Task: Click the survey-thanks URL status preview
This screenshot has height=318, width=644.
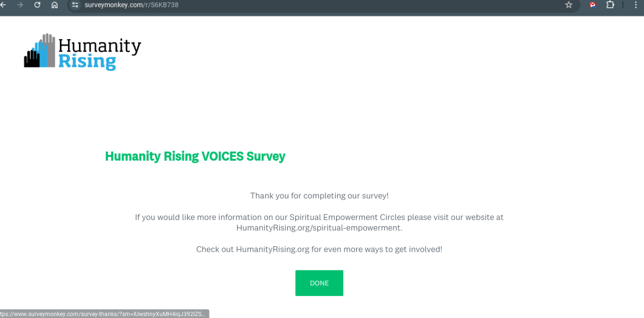Action: 103,314
